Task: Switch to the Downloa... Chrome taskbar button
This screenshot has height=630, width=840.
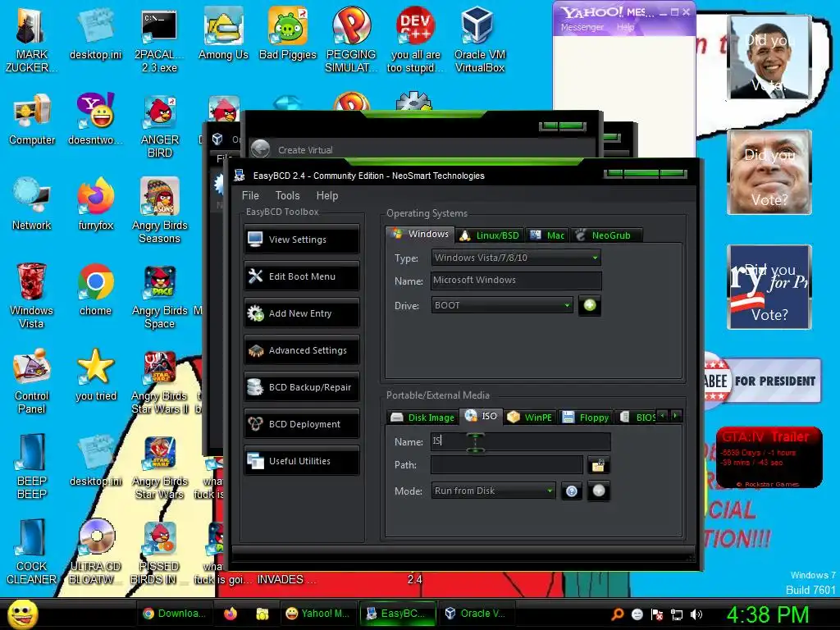Action: pos(175,614)
